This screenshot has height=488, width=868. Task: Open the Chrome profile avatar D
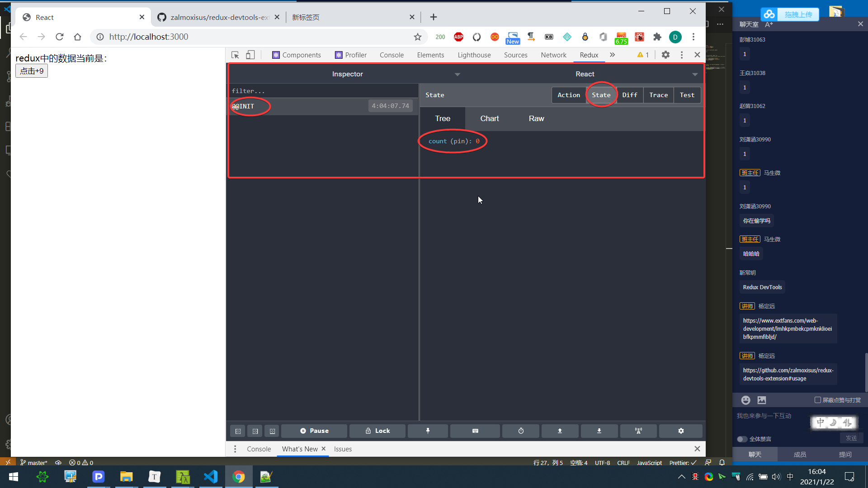[675, 37]
